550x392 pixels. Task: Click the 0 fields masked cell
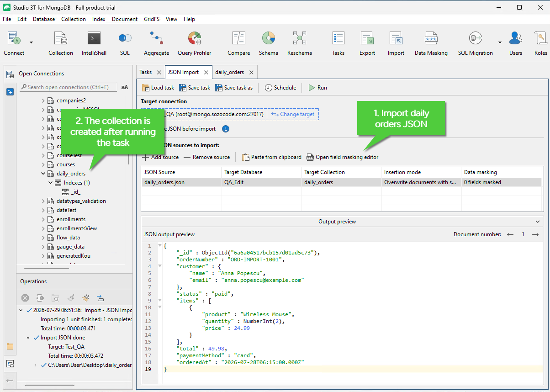502,182
